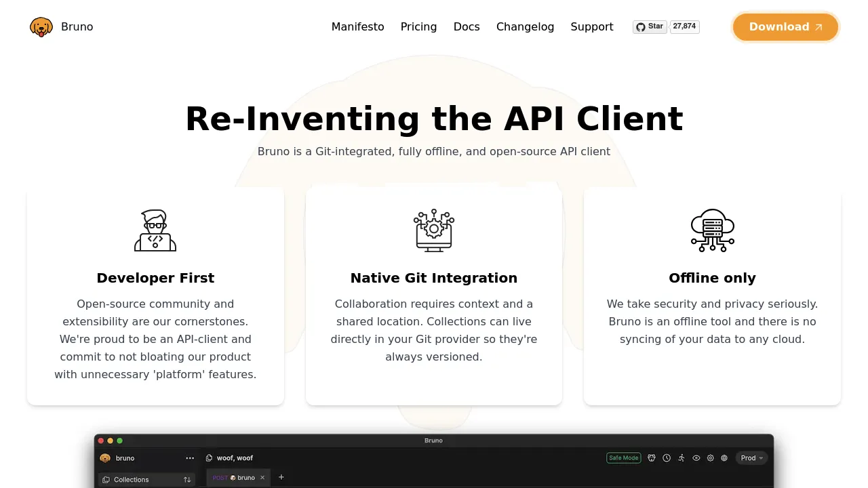
Task: Click the Git-integrated, fully offline tagline
Action: click(434, 151)
